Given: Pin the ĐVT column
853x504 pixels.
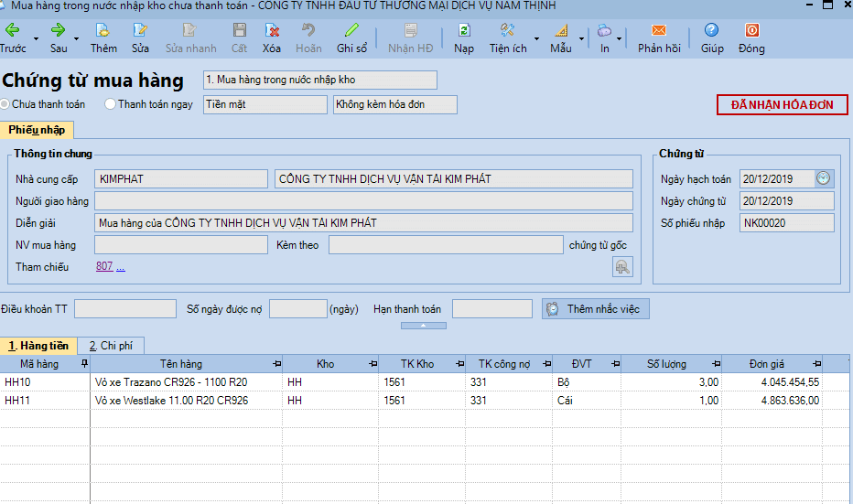Looking at the screenshot, I should click(x=615, y=364).
